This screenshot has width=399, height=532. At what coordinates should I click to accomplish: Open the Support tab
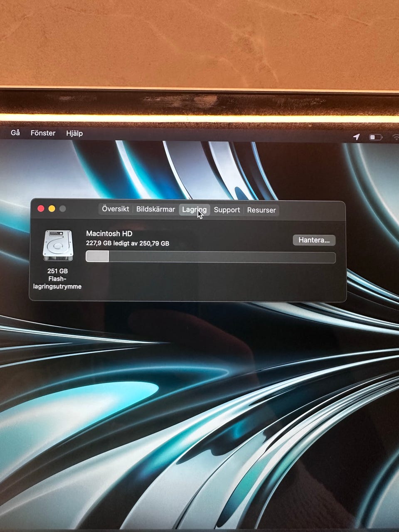pyautogui.click(x=227, y=210)
